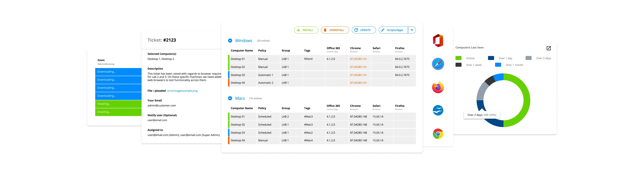Click the #Mac4 tag cell

tap(314, 140)
